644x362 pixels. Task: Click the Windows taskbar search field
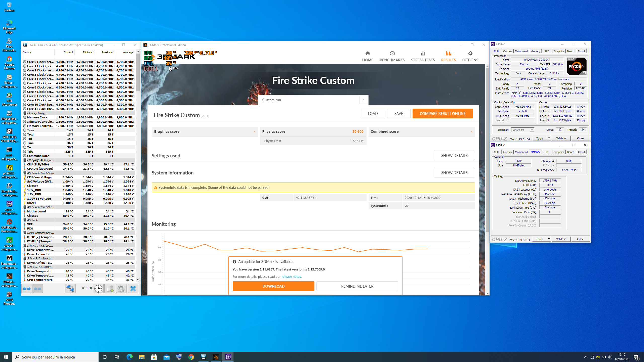point(55,357)
